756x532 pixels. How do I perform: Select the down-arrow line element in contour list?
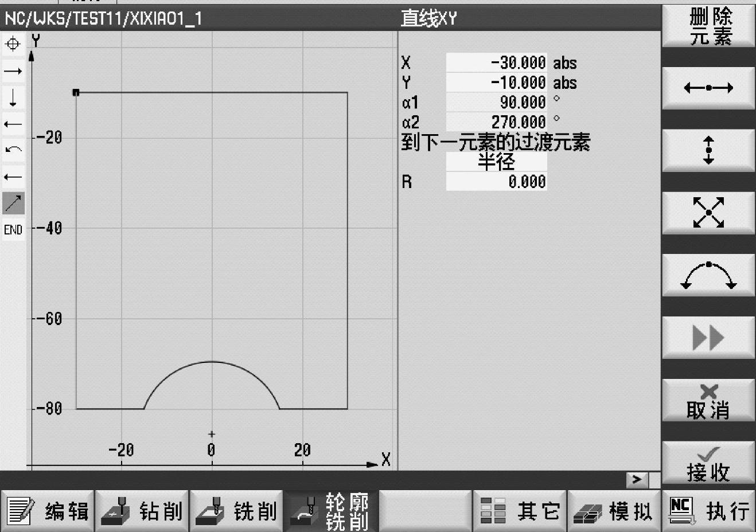[x=13, y=97]
